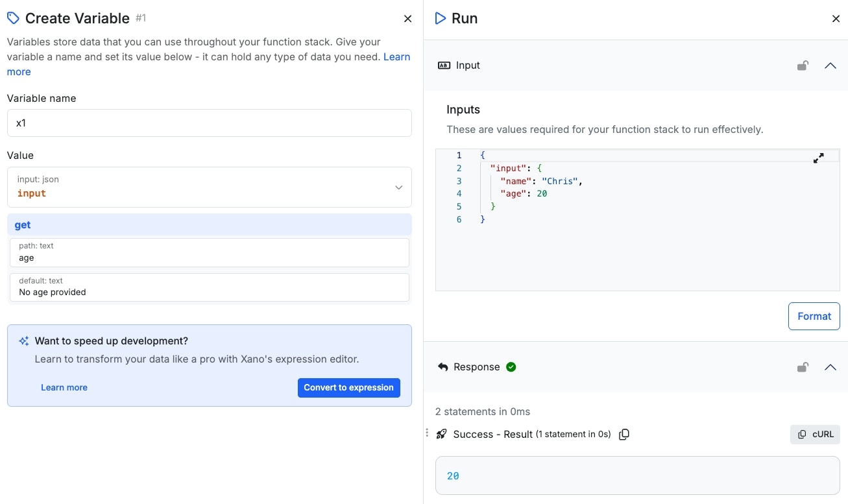The height and width of the screenshot is (504, 848).
Task: Copy the Success result to clipboard
Action: point(624,435)
